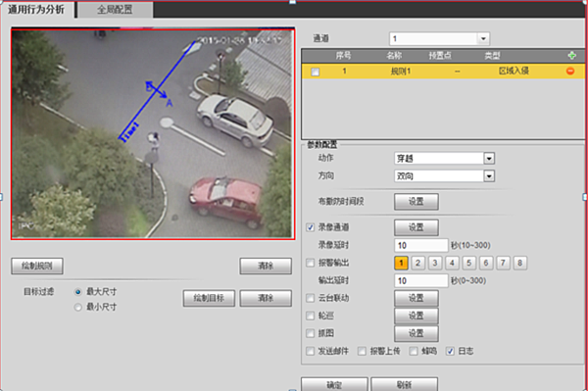Select alarm output channel 2
588x391 pixels.
pos(418,263)
